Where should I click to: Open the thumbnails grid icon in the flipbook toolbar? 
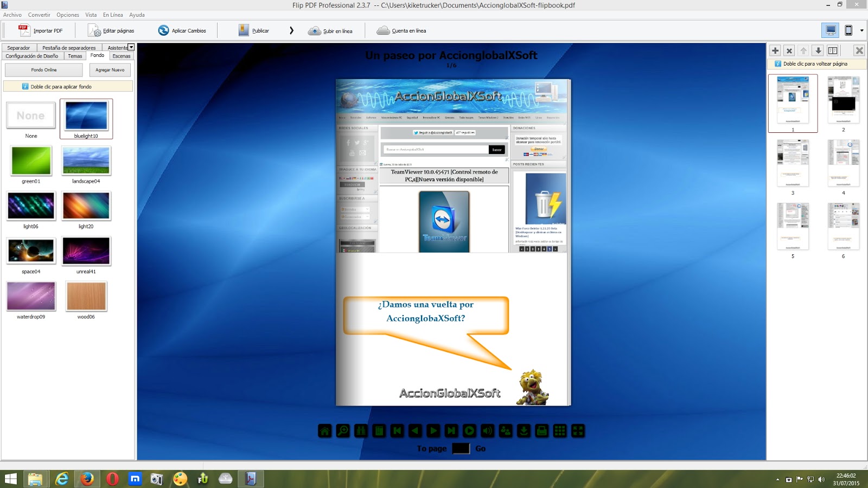coord(560,431)
